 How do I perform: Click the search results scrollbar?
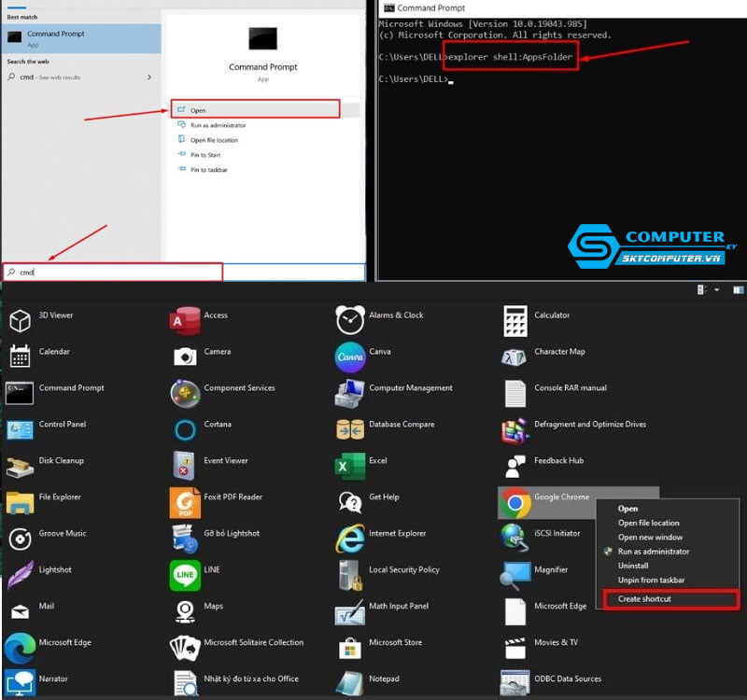pyautogui.click(x=362, y=140)
